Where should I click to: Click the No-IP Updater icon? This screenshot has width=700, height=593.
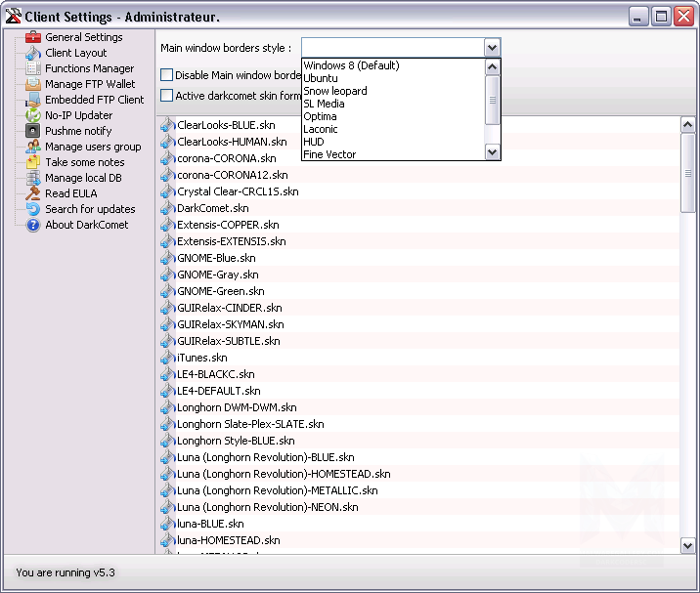tap(33, 115)
